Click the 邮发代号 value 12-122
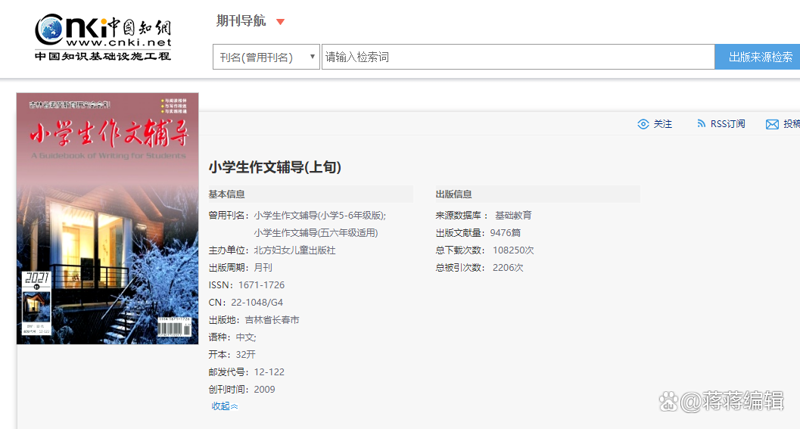Image resolution: width=800 pixels, height=429 pixels. (x=269, y=372)
